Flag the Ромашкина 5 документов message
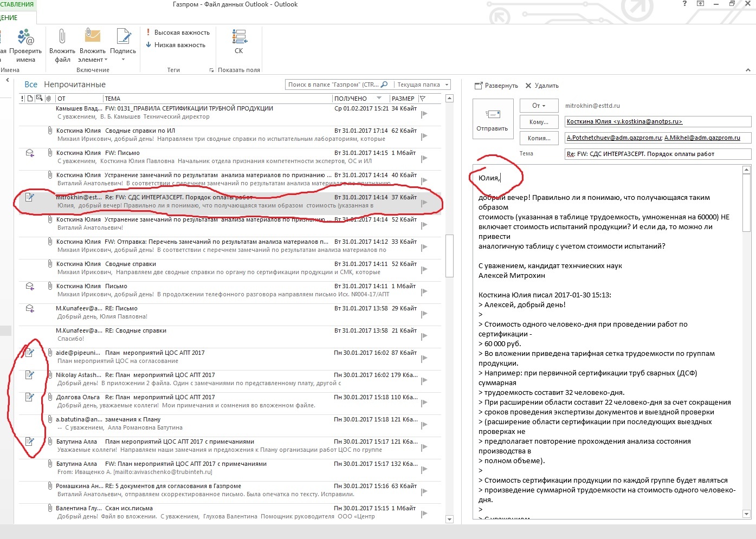This screenshot has height=539, width=756. click(424, 491)
